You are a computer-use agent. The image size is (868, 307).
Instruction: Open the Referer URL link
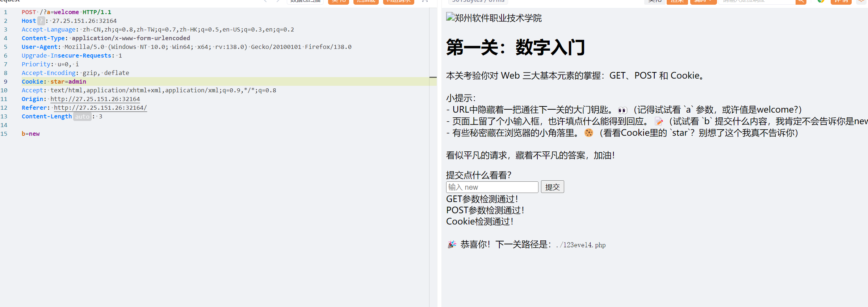pos(100,108)
